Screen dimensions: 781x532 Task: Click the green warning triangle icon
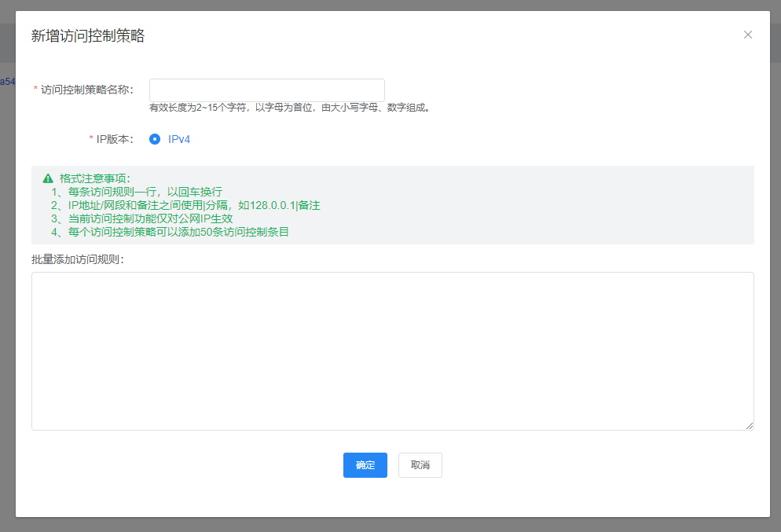[x=48, y=178]
